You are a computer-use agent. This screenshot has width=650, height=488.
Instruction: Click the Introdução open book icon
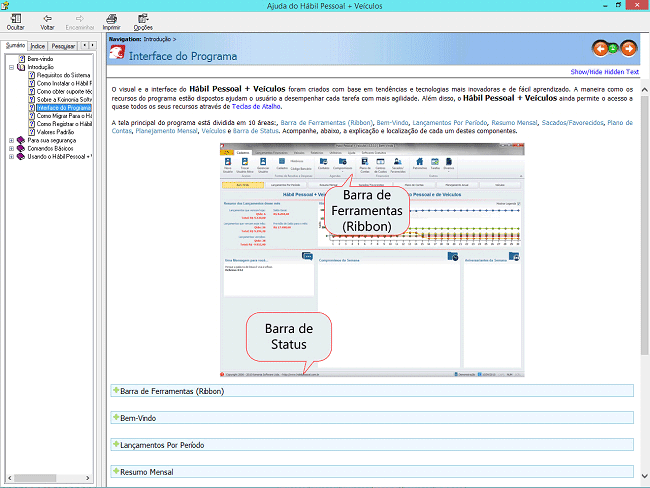pyautogui.click(x=21, y=67)
